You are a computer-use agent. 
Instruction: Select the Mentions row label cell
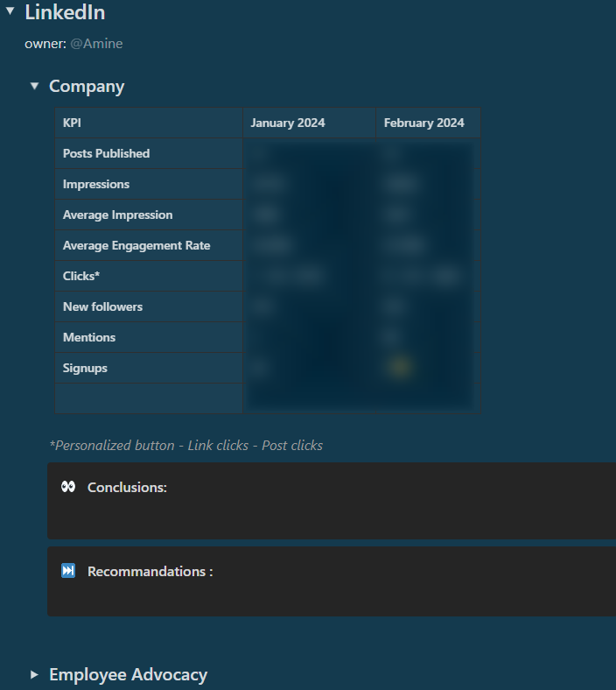pos(89,337)
